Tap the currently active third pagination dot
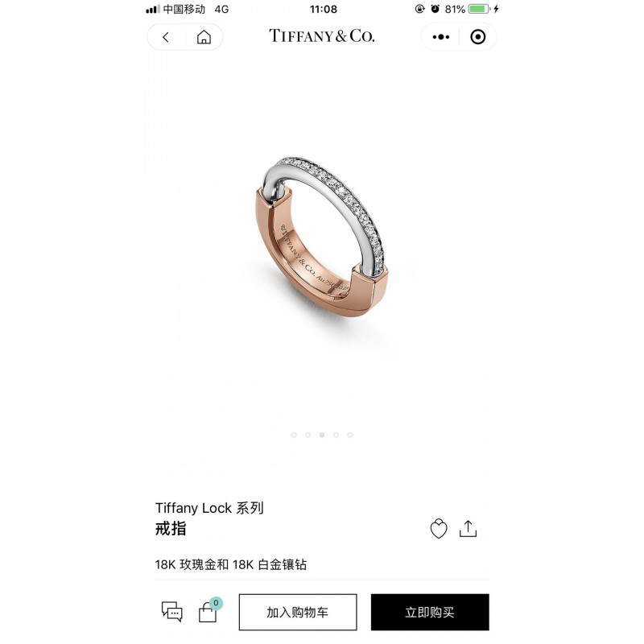This screenshot has height=644, width=644. click(x=322, y=435)
